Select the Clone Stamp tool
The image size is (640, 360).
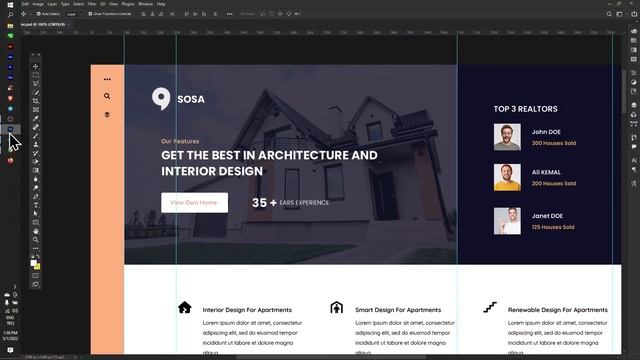36,144
